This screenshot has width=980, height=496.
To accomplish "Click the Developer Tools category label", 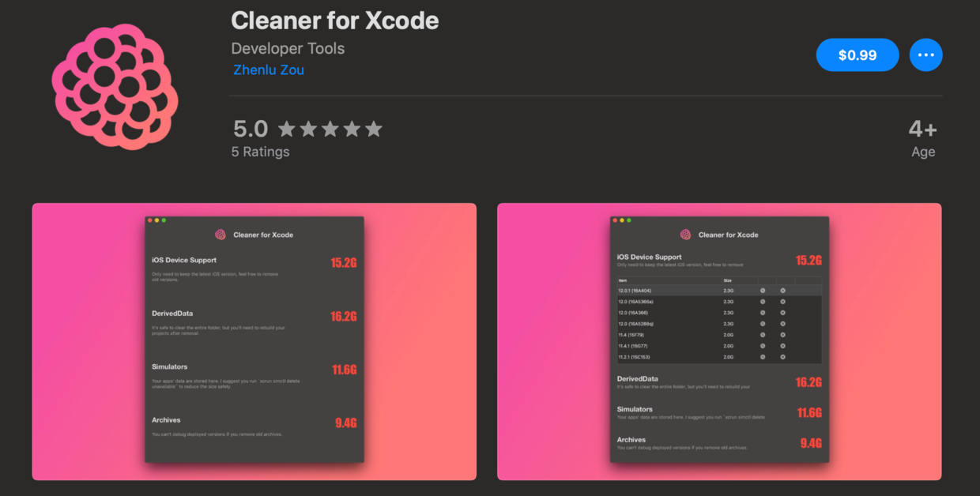I will pos(288,48).
